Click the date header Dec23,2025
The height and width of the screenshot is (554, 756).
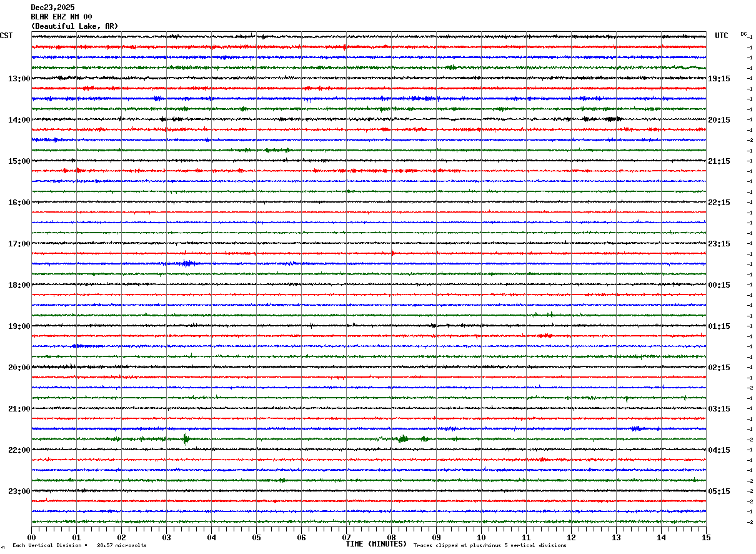[x=52, y=8]
